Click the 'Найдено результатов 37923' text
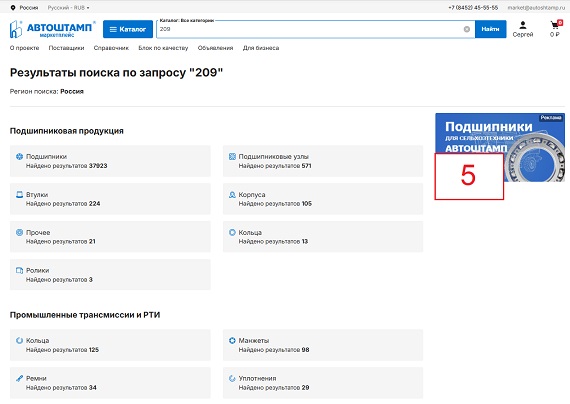The width and height of the screenshot is (570, 404). [x=67, y=166]
